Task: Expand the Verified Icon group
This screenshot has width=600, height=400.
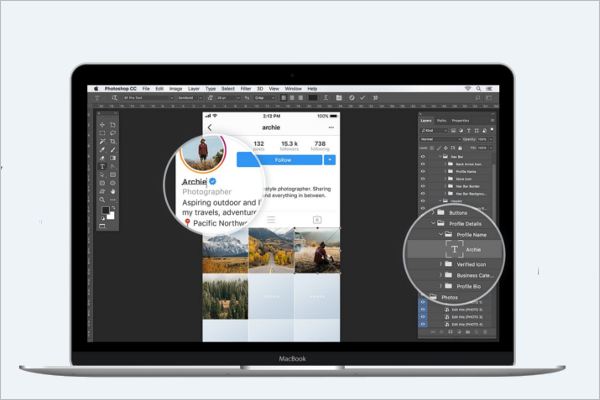Action: click(440, 264)
